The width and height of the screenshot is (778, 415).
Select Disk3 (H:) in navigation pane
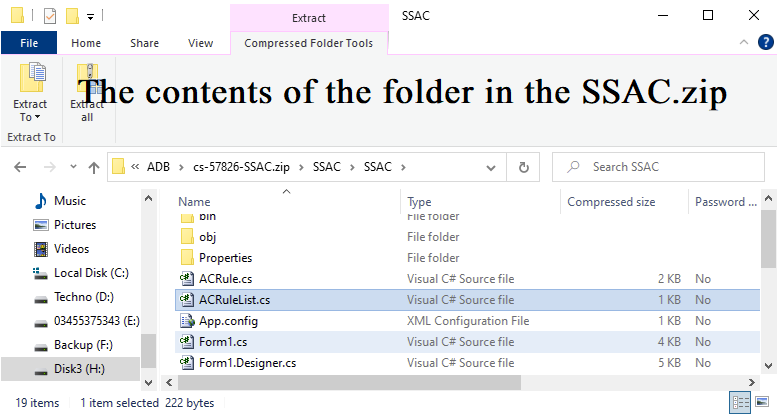click(70, 369)
